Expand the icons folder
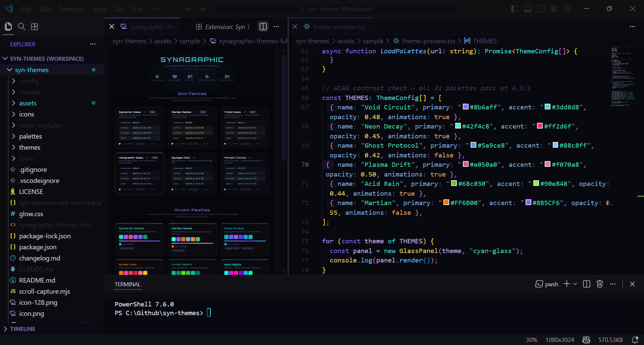The width and height of the screenshot is (644, 345). pos(14,114)
